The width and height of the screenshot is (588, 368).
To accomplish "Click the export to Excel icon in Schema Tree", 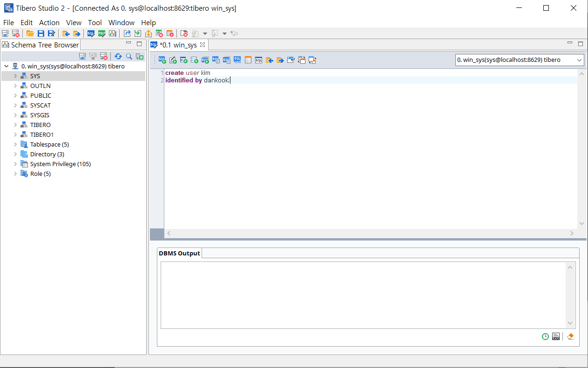I will 140,56.
